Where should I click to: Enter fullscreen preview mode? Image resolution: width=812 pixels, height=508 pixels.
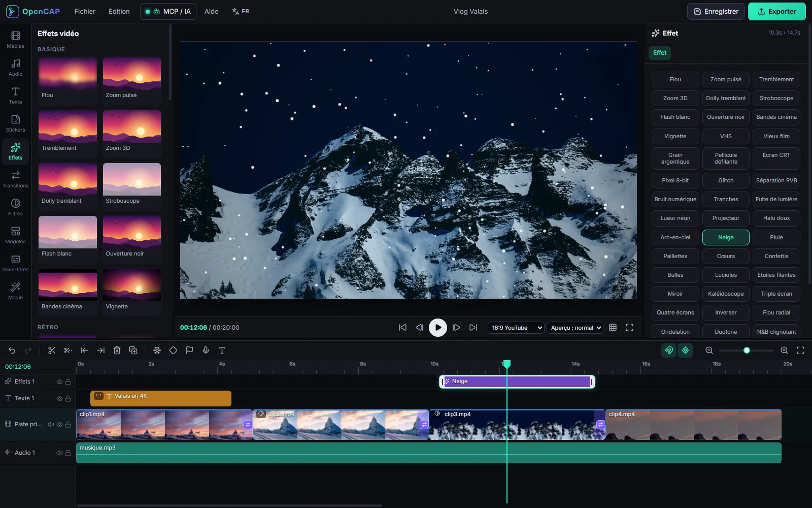click(629, 328)
